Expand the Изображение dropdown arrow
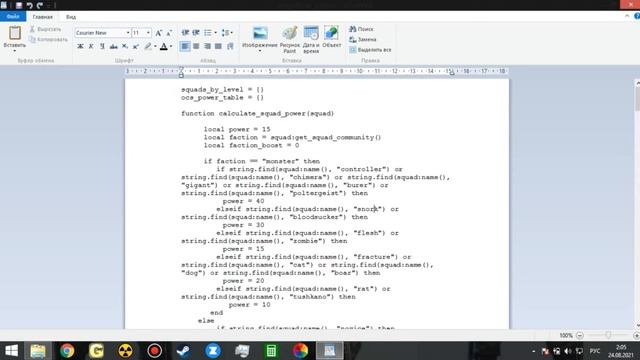The width and height of the screenshot is (640, 360). point(260,51)
